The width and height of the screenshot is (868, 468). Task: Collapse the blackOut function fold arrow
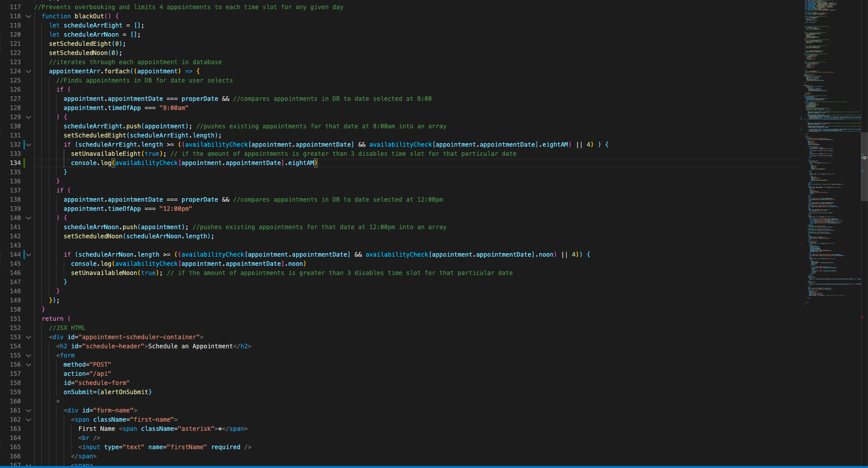pyautogui.click(x=29, y=16)
